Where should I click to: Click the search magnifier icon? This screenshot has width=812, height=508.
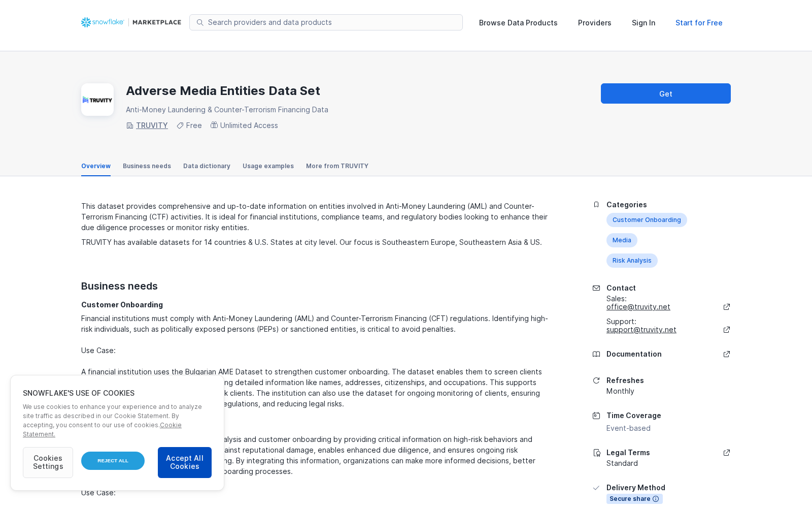tap(200, 22)
